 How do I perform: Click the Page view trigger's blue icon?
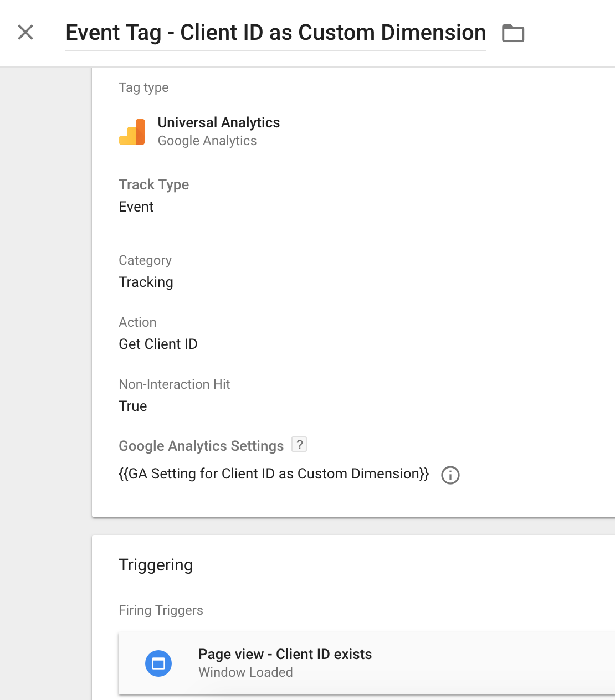point(158,663)
